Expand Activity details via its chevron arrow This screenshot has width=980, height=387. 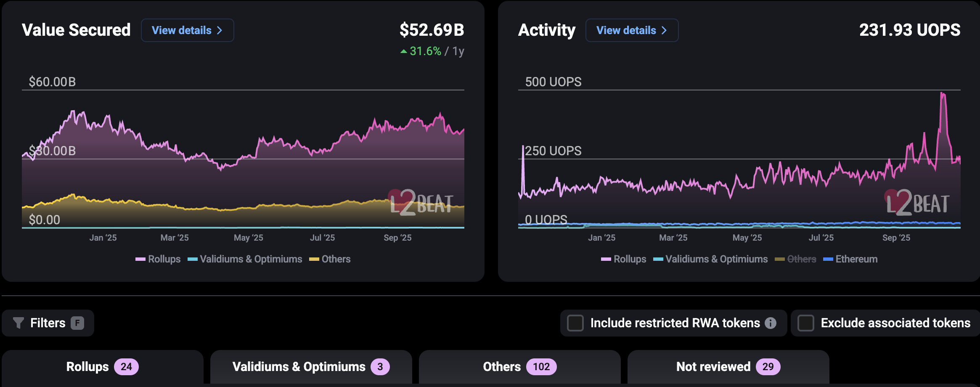pos(664,30)
